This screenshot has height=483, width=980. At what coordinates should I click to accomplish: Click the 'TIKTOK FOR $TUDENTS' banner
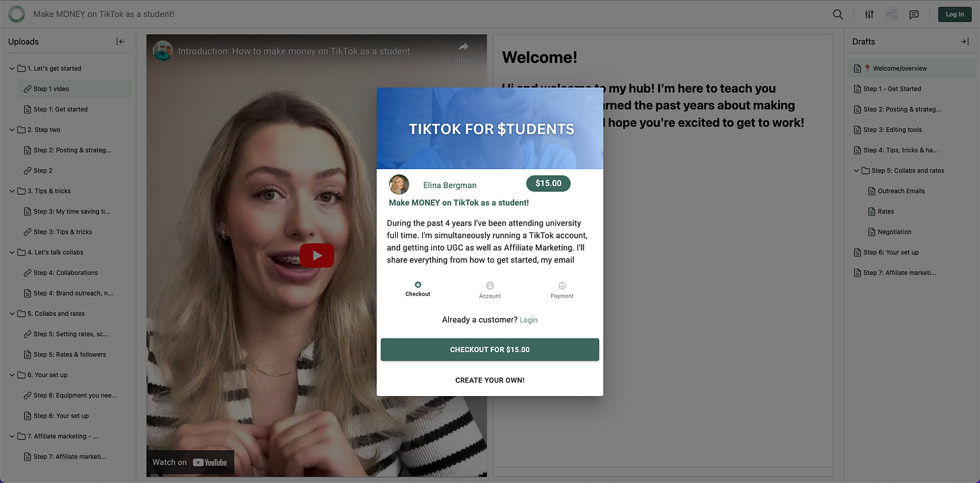491,129
